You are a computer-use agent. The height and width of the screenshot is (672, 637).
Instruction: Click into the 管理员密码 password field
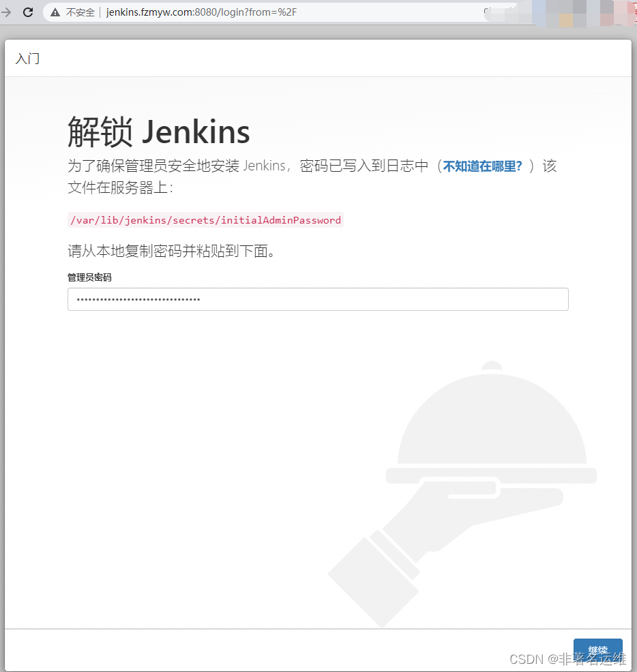point(318,299)
